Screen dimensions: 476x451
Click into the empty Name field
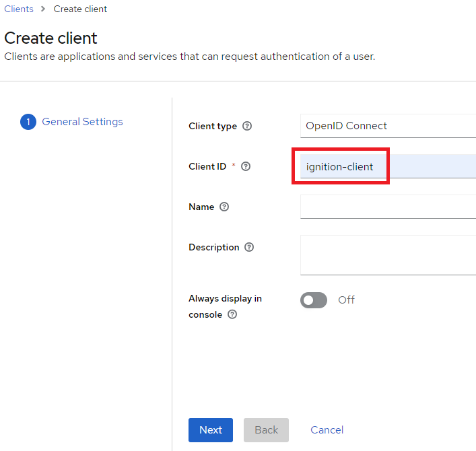click(388, 207)
